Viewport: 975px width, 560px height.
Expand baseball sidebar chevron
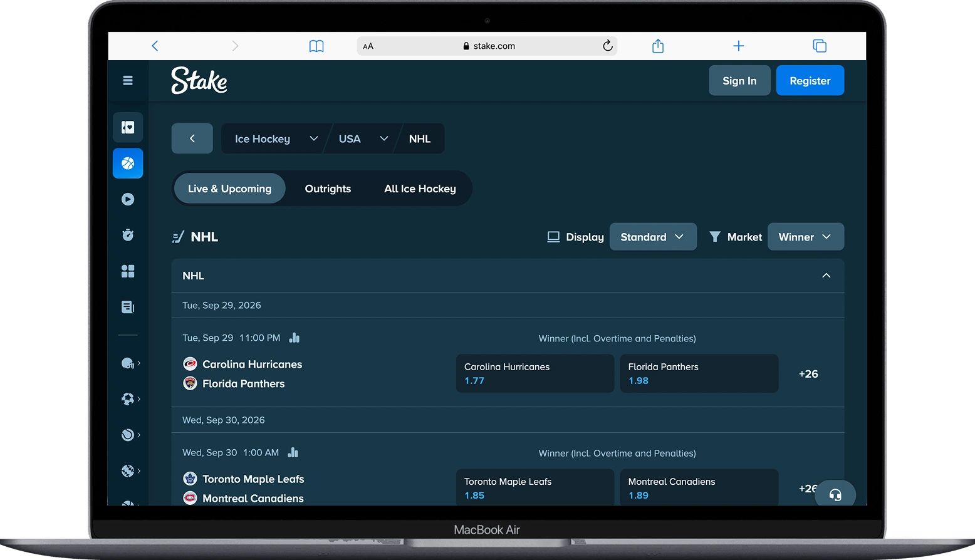[138, 470]
